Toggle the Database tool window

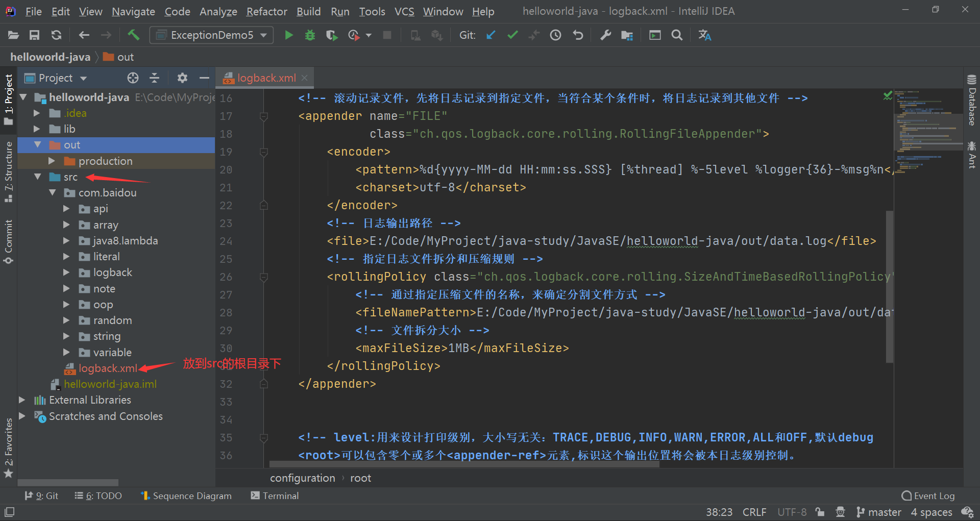coord(971,100)
